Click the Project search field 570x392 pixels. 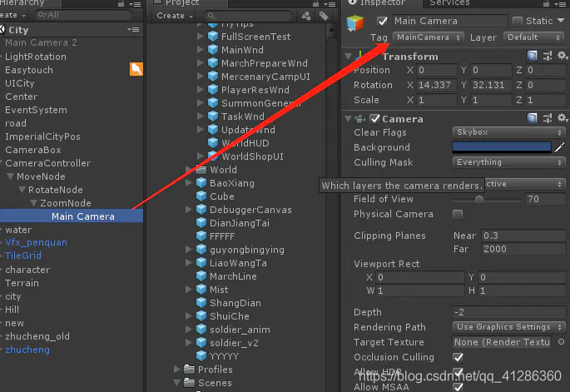coord(248,16)
